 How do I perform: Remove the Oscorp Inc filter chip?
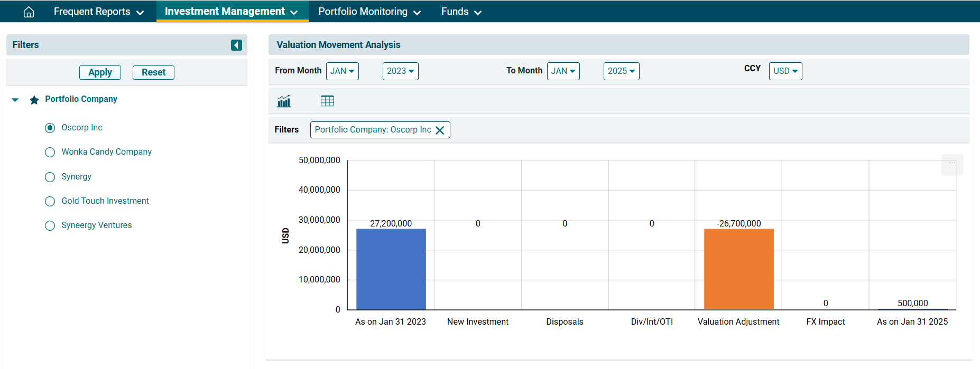pyautogui.click(x=440, y=130)
